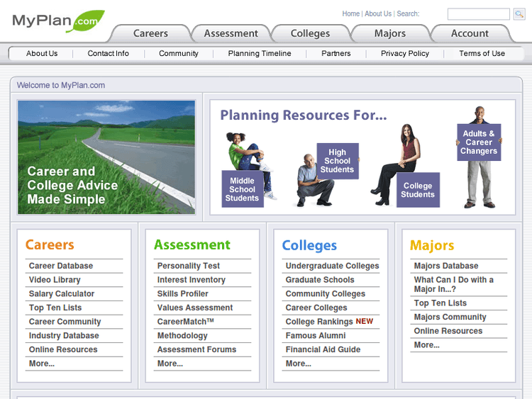Image resolution: width=532 pixels, height=399 pixels.
Task: Open What Can I Do with a Major In link
Action: tap(453, 284)
